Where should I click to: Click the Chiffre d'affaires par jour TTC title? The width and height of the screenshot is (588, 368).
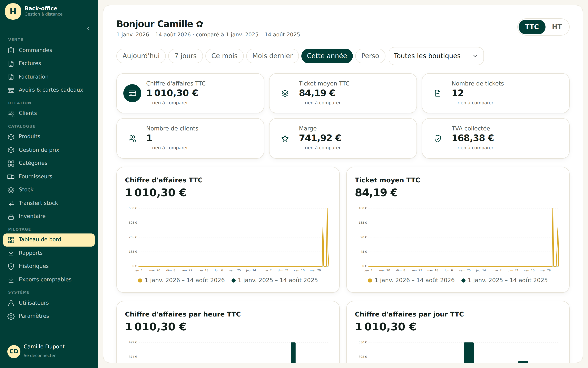point(409,314)
